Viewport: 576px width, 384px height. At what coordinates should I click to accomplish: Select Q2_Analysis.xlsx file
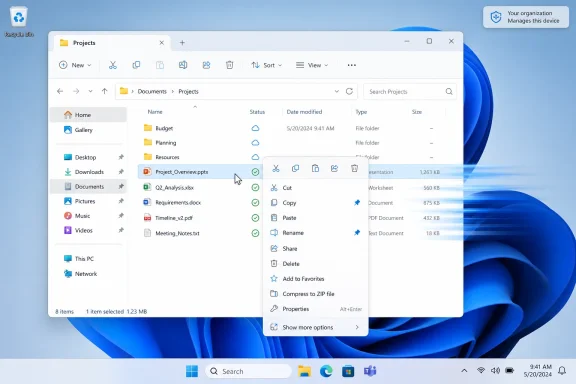click(174, 187)
